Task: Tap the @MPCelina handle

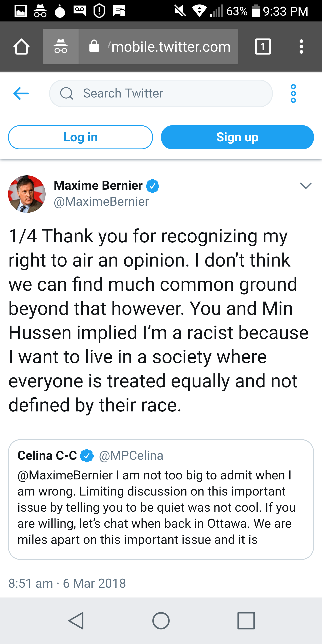Action: [131, 455]
